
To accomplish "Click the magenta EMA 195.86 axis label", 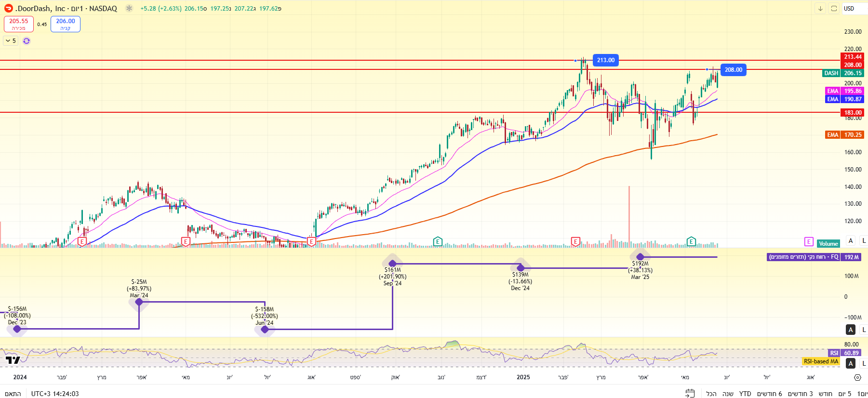I will click(853, 91).
